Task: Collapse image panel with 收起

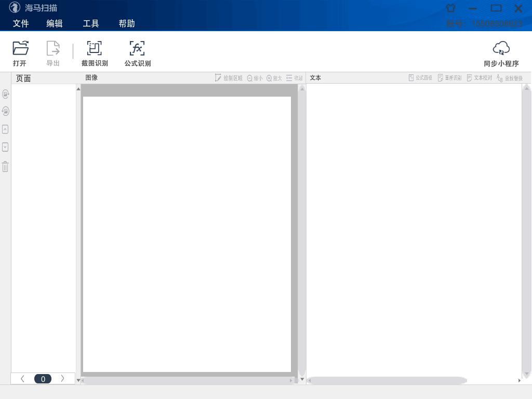Action: tap(294, 78)
